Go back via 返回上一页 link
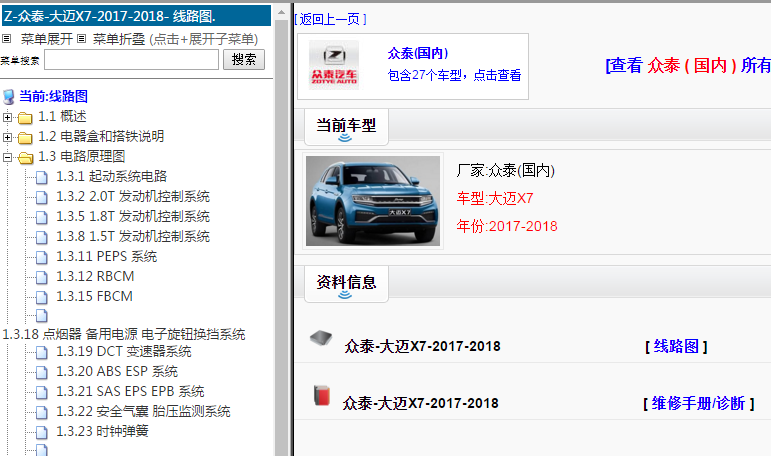771x456 pixels. [x=330, y=19]
